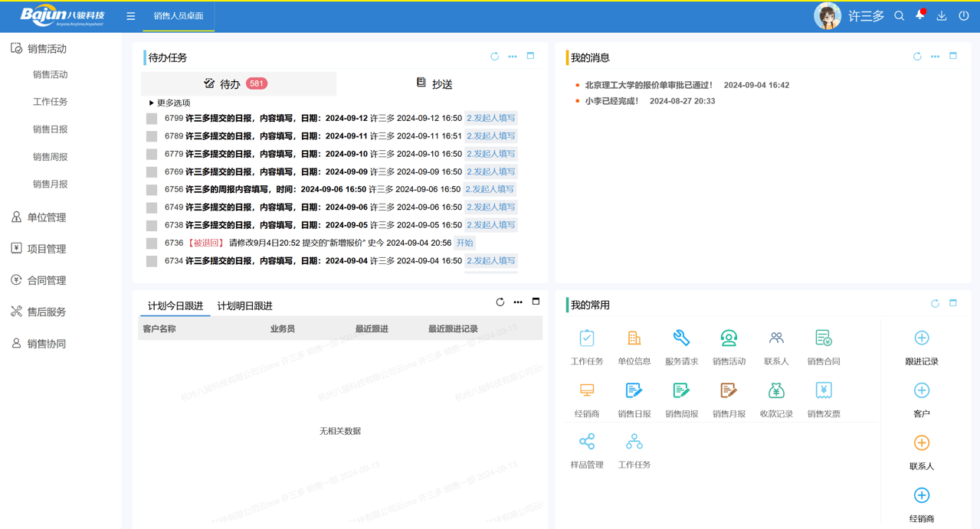Viewport: 980px width, 529px height.
Task: Expand 合同管理 sidebar menu
Action: click(47, 280)
